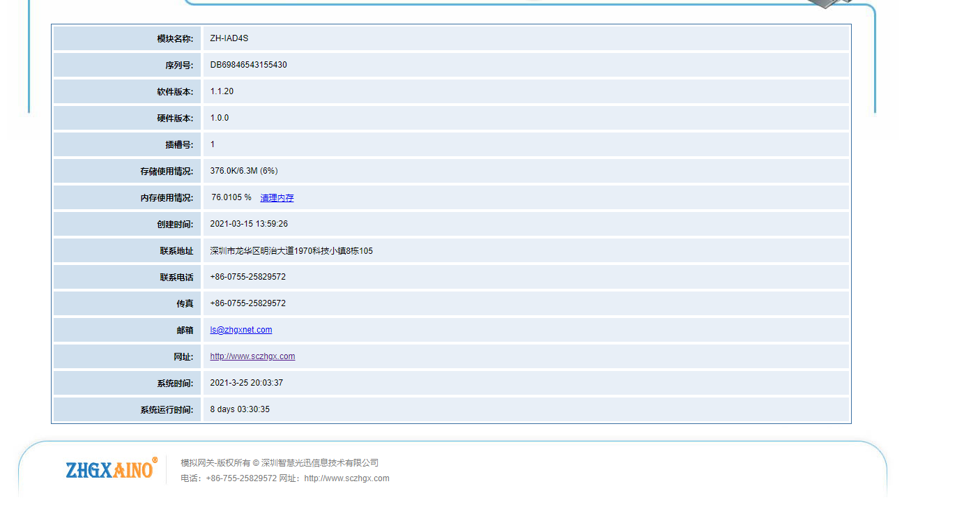Click the storage usage value 376.0K/6.3M
The height and width of the screenshot is (507, 980).
[x=243, y=171]
